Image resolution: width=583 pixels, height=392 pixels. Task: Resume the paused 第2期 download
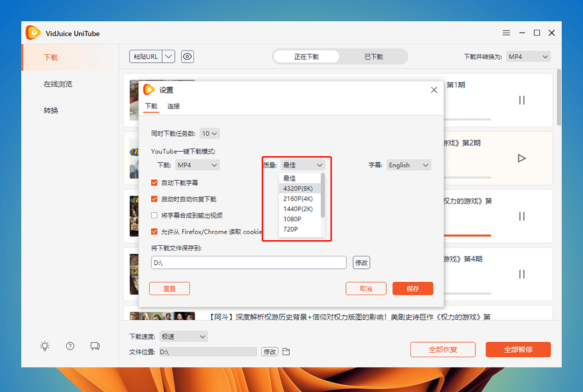point(522,158)
